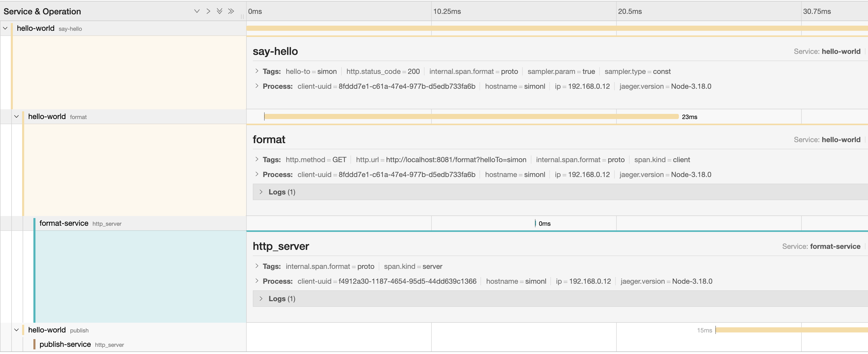Click the 23ms format span bar
868x354 pixels.
coord(472,116)
